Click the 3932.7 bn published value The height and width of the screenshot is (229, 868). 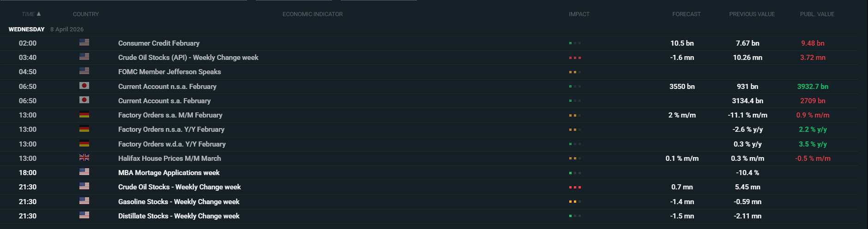click(813, 87)
